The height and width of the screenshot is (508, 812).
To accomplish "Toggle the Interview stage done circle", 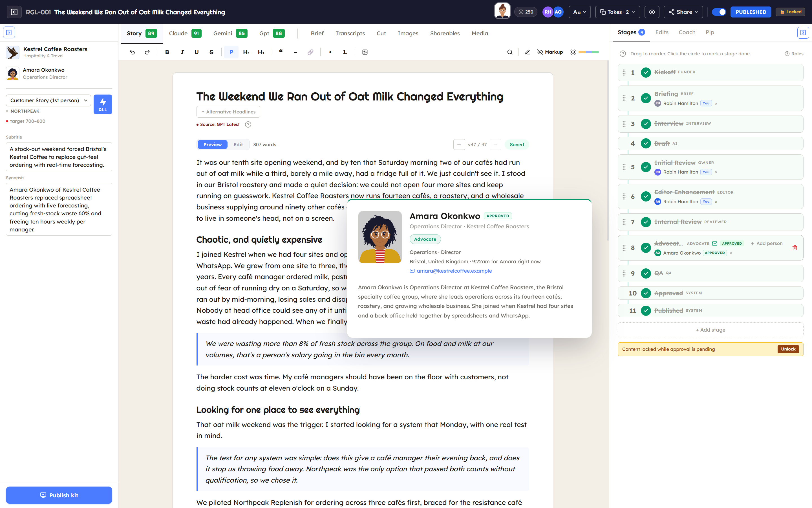I will click(x=646, y=124).
